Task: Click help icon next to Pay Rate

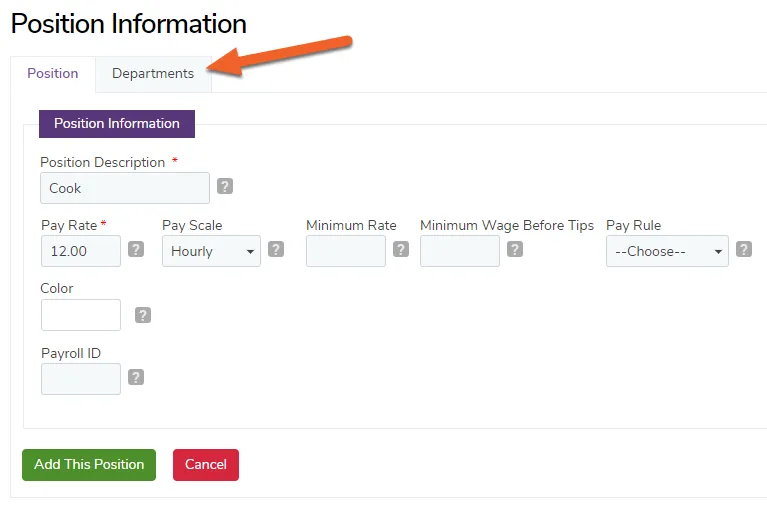Action: coord(136,249)
